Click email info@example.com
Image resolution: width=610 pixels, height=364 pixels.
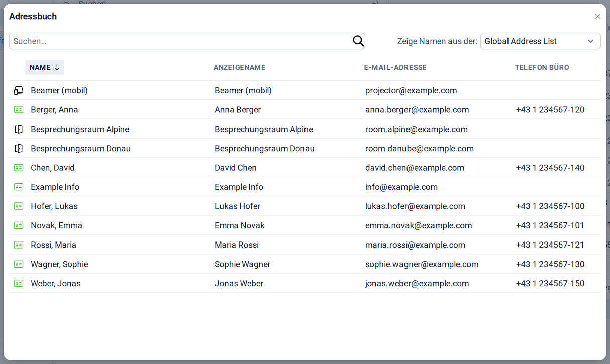[401, 187]
